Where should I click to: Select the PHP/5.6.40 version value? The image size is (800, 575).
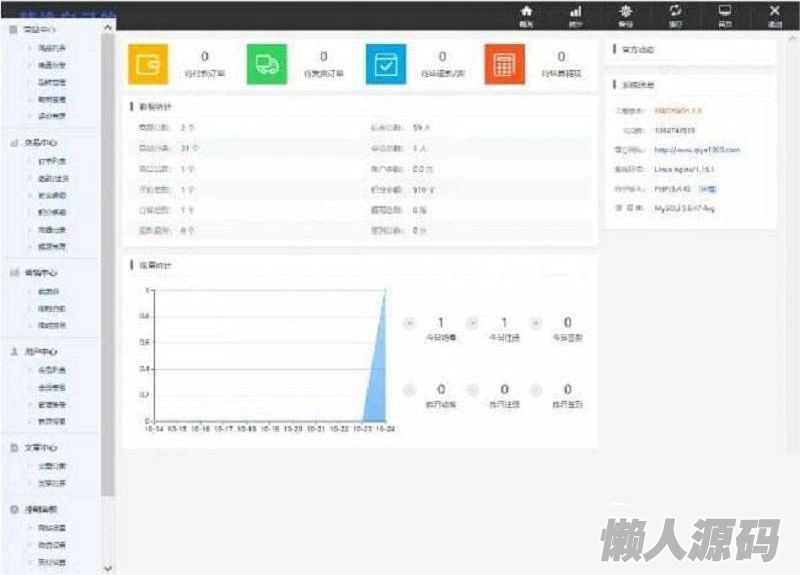tap(672, 189)
